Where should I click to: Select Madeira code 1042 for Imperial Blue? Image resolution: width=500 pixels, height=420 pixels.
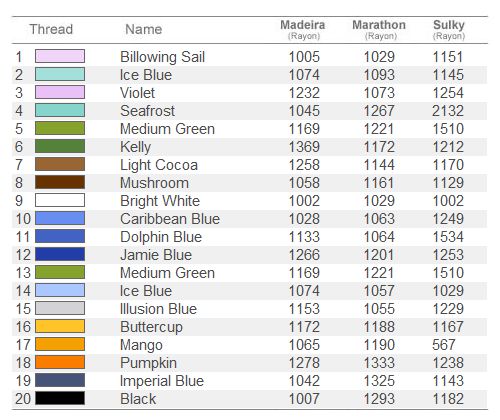tap(304, 381)
